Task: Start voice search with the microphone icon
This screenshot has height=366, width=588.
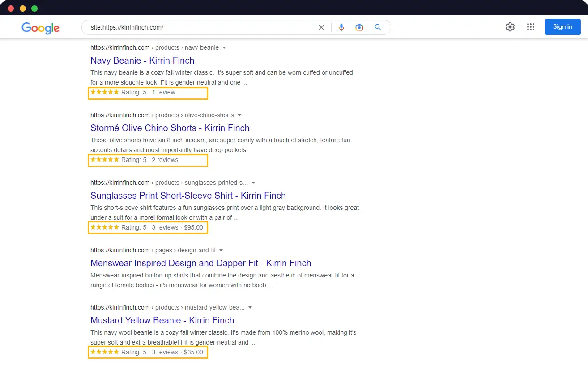Action: tap(341, 27)
